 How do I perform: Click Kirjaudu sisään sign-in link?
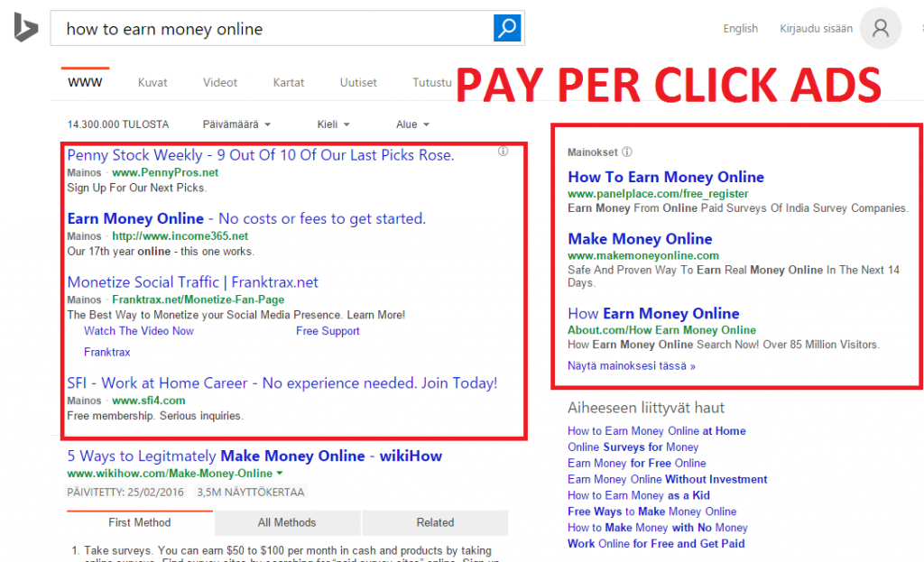click(x=816, y=28)
